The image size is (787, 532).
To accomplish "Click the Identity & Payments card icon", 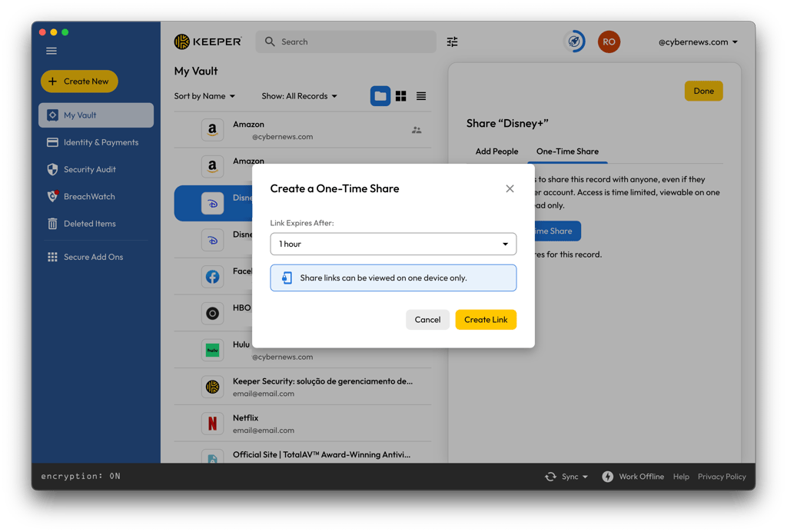I will [52, 142].
